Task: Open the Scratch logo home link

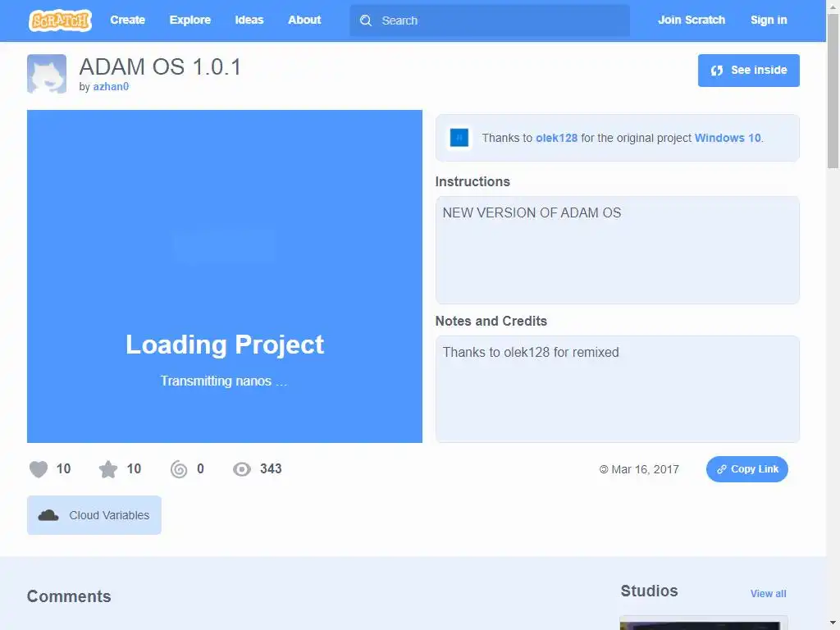Action: 60,21
